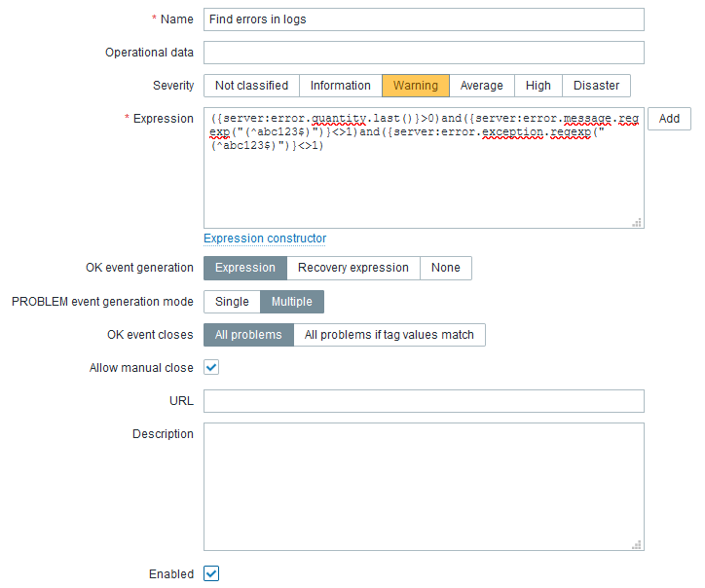
Task: Select Disaster severity
Action: (x=596, y=86)
